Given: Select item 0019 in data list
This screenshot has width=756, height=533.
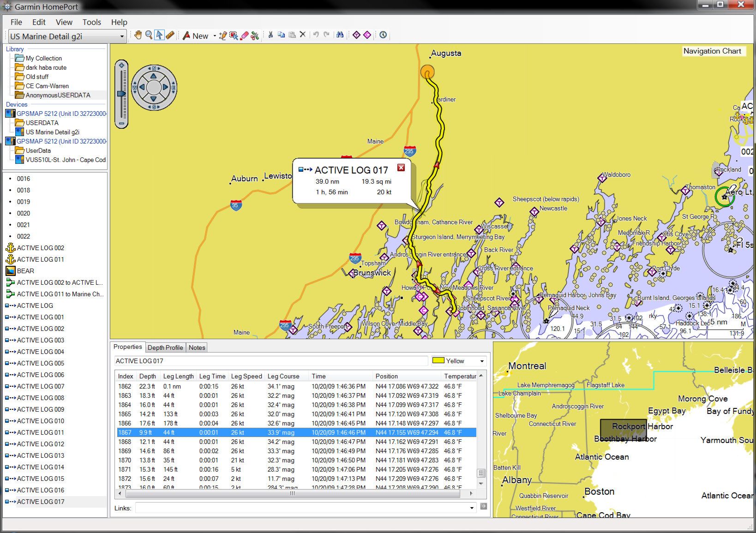Looking at the screenshot, I should pos(24,202).
